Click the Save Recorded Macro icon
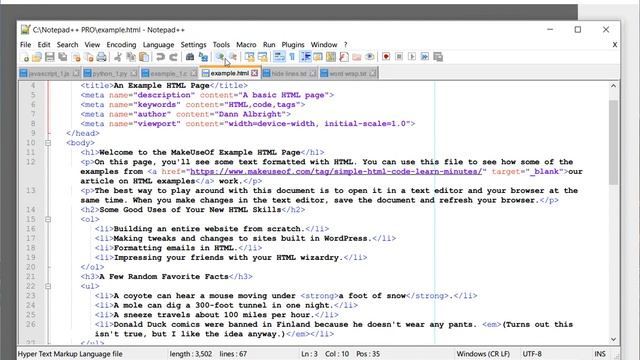 (438, 57)
